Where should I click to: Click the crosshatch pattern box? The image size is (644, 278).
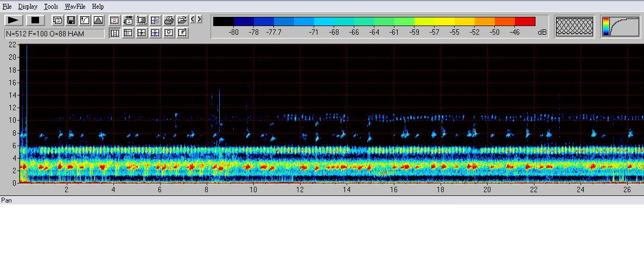point(575,27)
